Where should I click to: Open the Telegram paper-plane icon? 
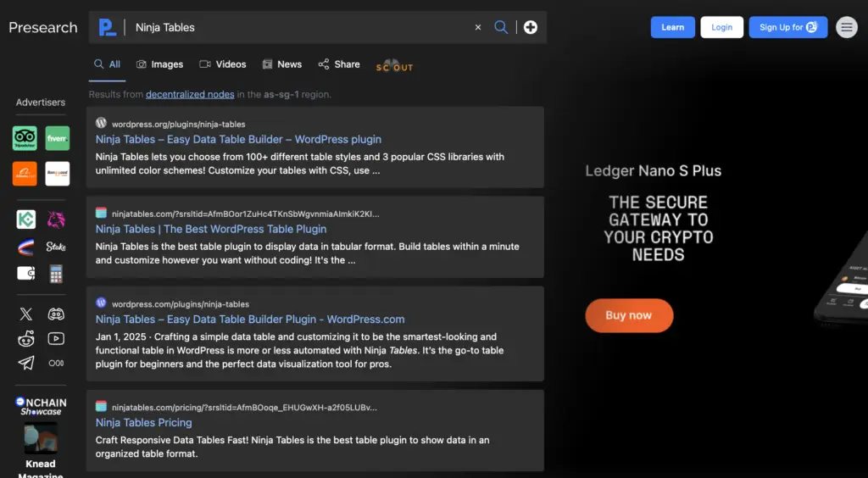26,363
